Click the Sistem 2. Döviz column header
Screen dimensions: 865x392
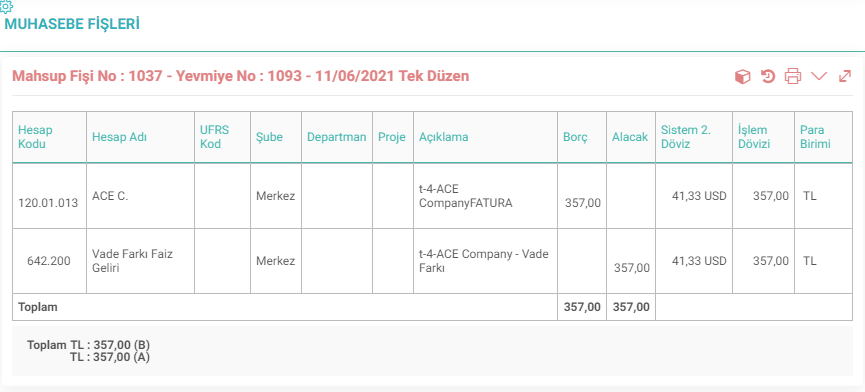click(686, 137)
